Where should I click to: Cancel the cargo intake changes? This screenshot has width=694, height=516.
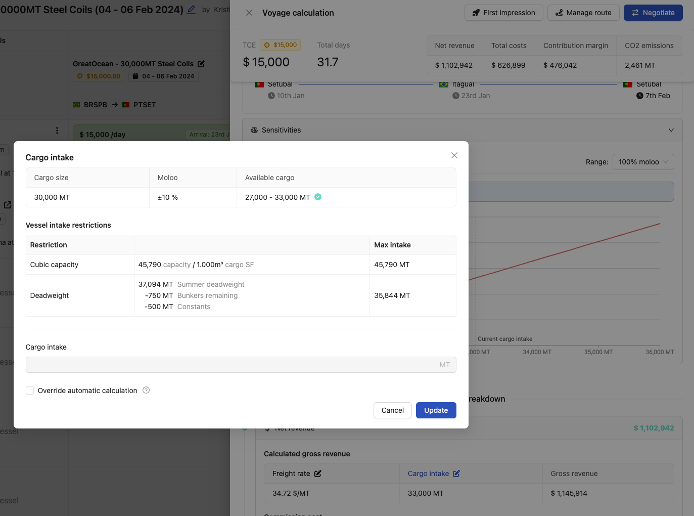[392, 410]
